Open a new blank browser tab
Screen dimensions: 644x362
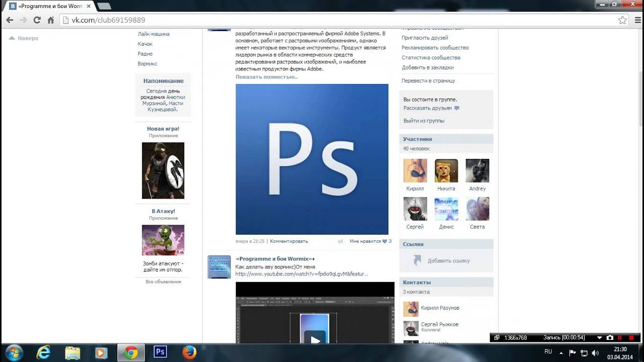coord(104,6)
